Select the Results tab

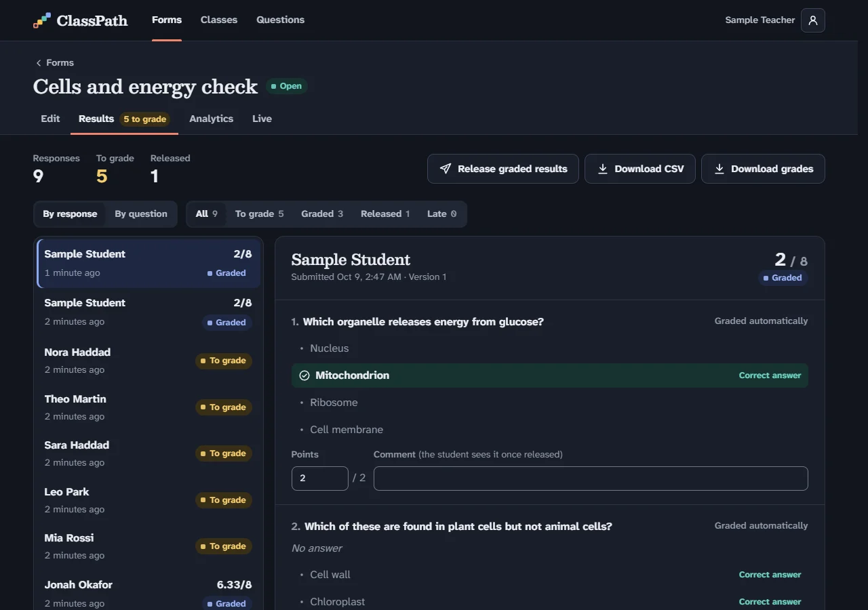(124, 119)
